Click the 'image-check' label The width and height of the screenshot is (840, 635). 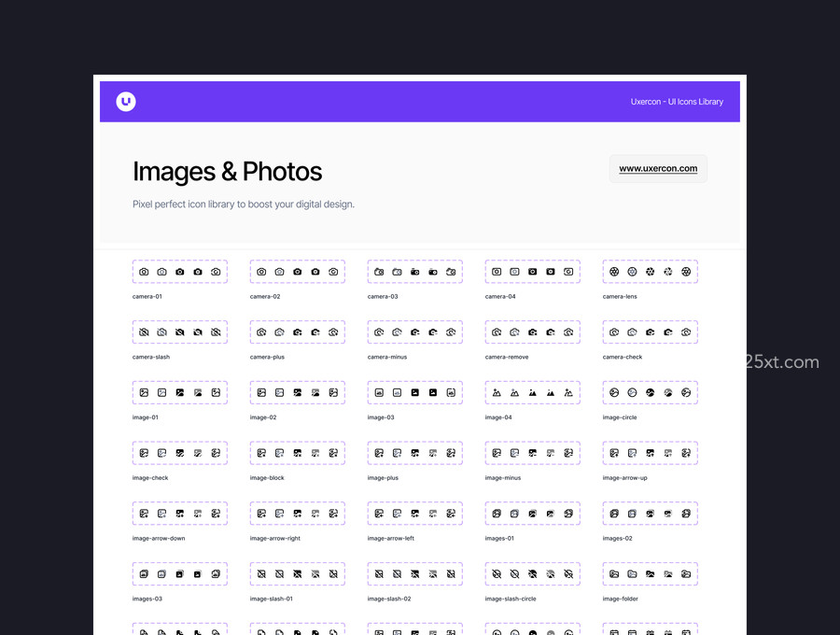150,478
